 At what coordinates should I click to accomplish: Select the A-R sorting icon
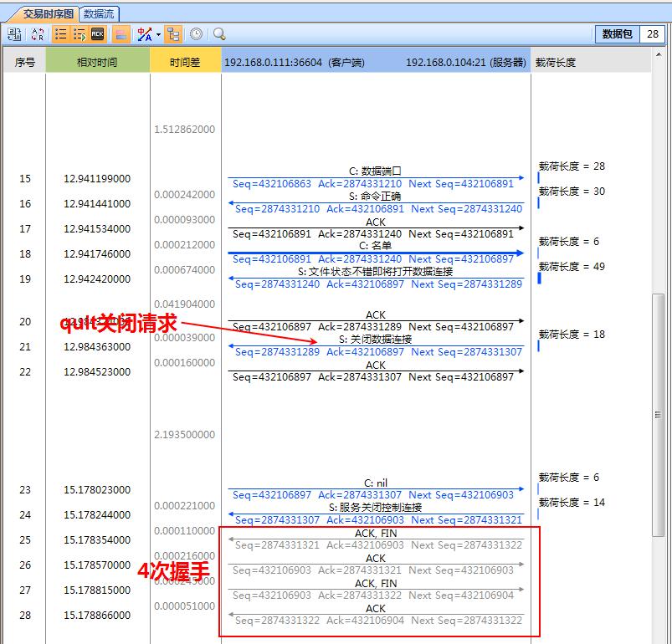coord(37,34)
